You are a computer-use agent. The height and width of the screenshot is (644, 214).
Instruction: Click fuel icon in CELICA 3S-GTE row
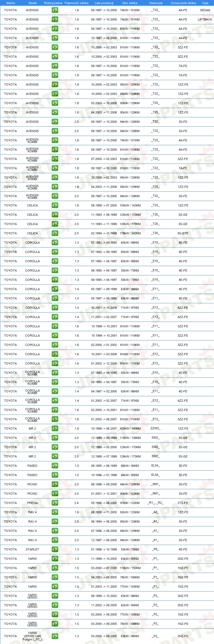55,233
